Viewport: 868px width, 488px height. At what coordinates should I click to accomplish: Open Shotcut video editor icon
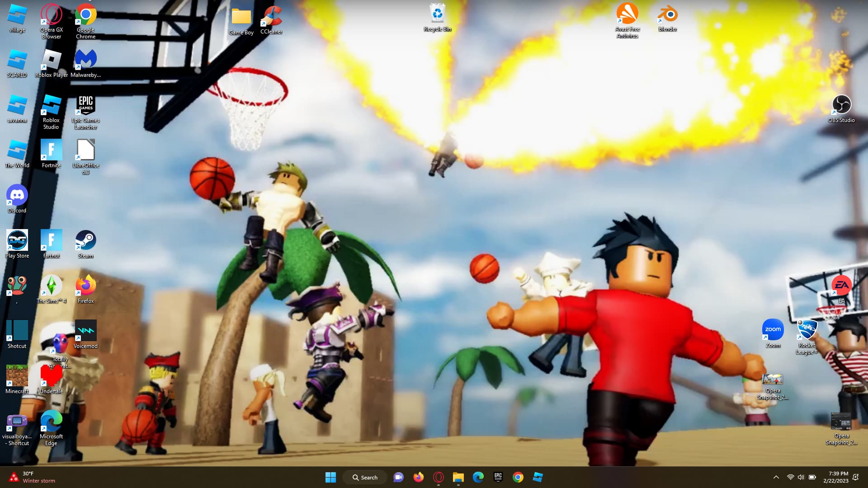point(17,335)
